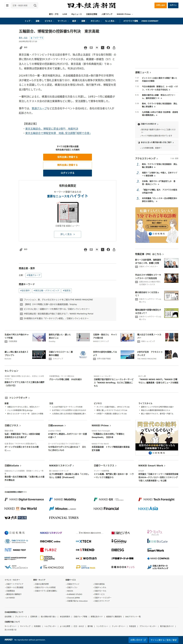Click 有料会員に登録する button

point(67,157)
